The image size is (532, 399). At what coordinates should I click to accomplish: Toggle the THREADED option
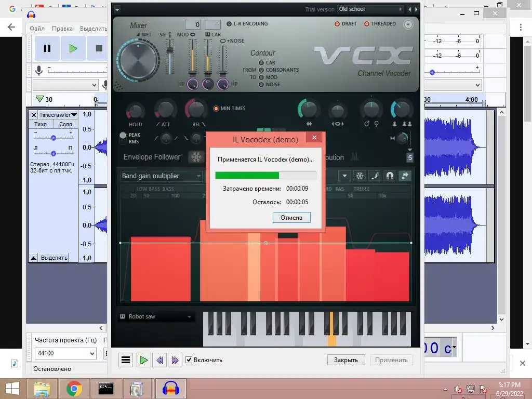point(380,24)
